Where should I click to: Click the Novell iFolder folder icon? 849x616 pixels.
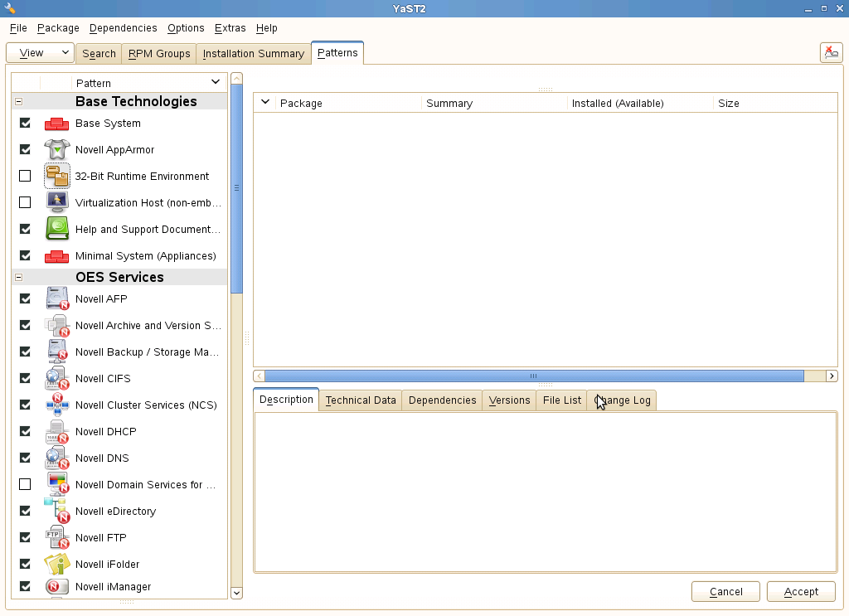coord(56,564)
